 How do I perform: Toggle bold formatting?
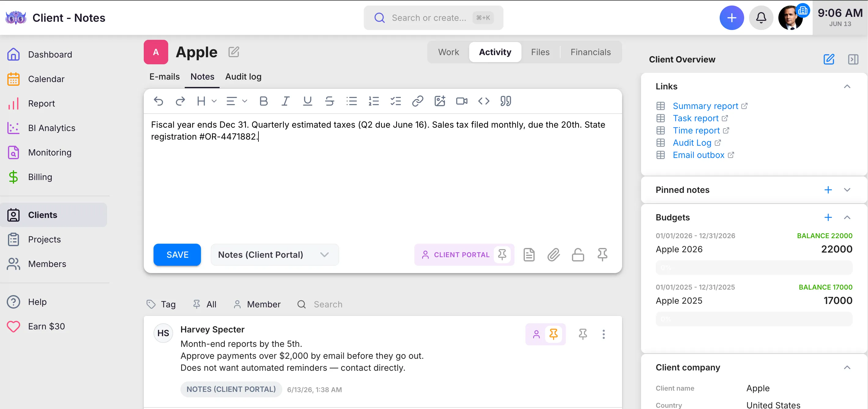pos(264,101)
